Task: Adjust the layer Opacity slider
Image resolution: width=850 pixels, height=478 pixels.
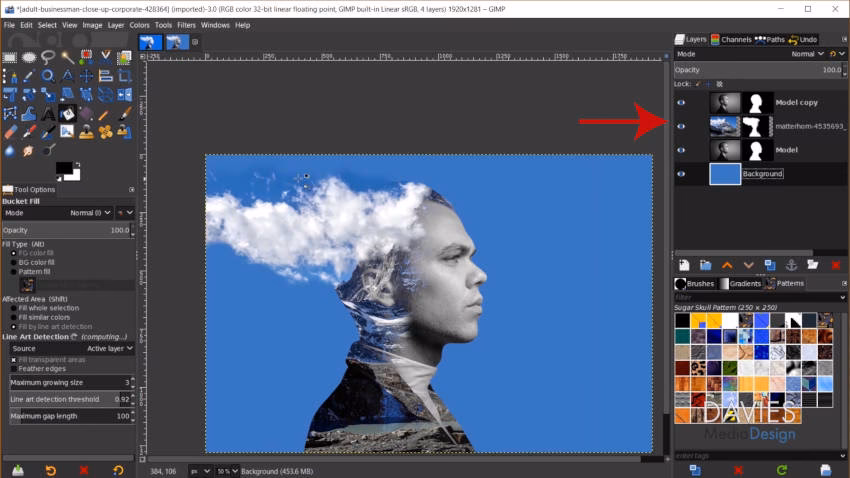Action: (759, 70)
